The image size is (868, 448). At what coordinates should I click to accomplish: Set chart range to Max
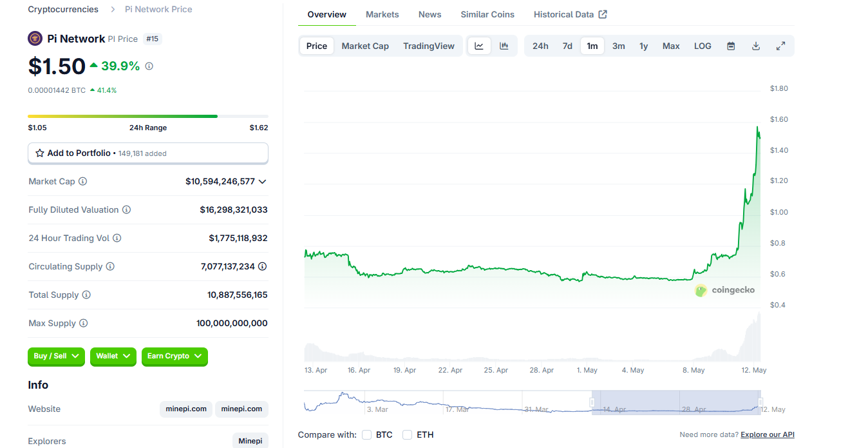[671, 46]
